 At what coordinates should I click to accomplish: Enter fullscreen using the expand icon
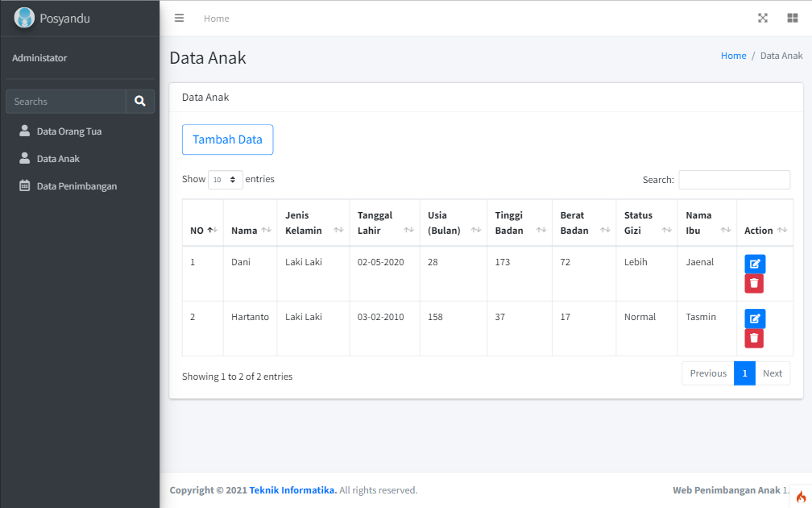(763, 18)
